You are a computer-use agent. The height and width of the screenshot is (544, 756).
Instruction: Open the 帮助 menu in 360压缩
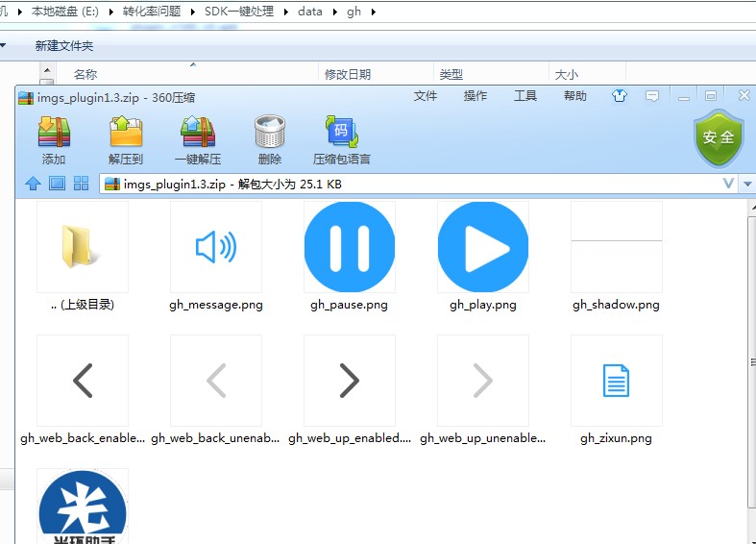click(575, 96)
